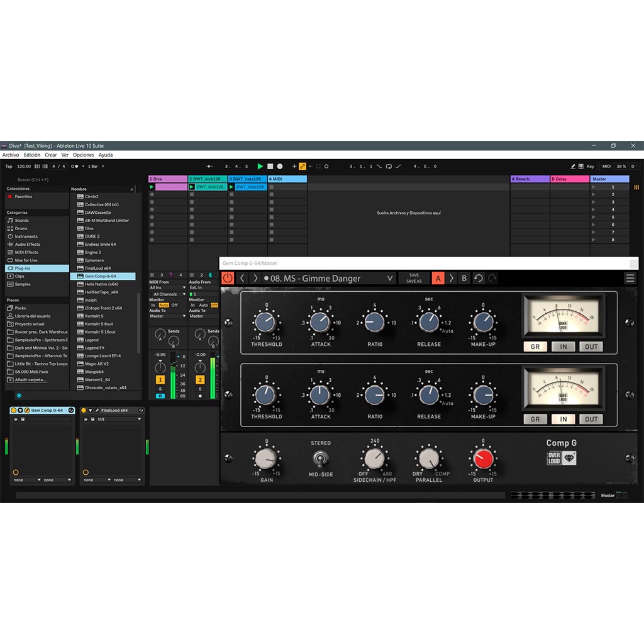
Task: Select FinalLoud x64 plug-in in list
Action: coord(103,268)
